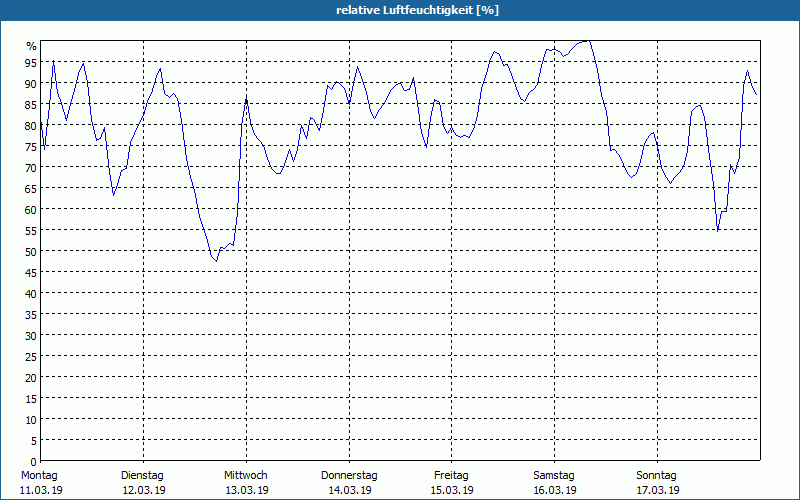
Task: Click the 0 value on the y-axis
Action: (x=34, y=462)
